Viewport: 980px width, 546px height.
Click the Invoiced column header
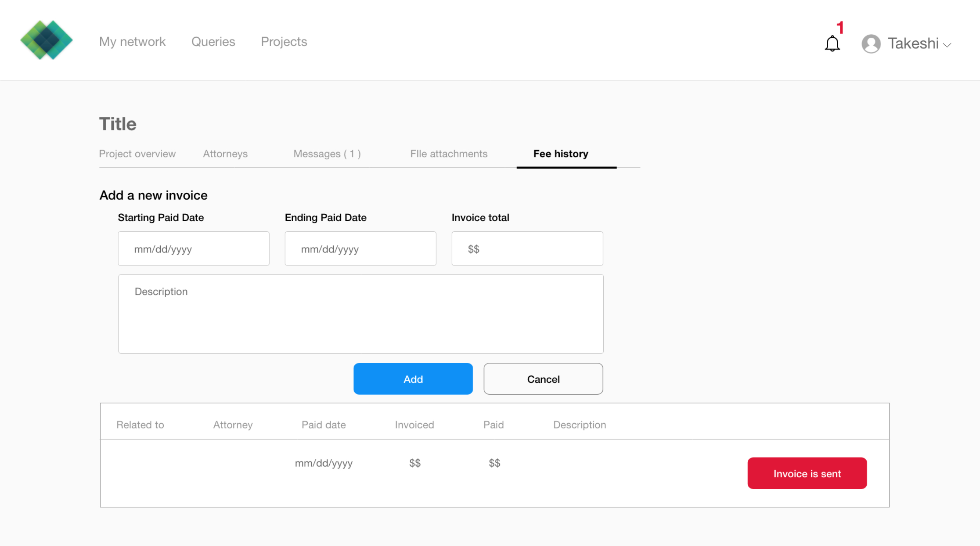pyautogui.click(x=414, y=425)
